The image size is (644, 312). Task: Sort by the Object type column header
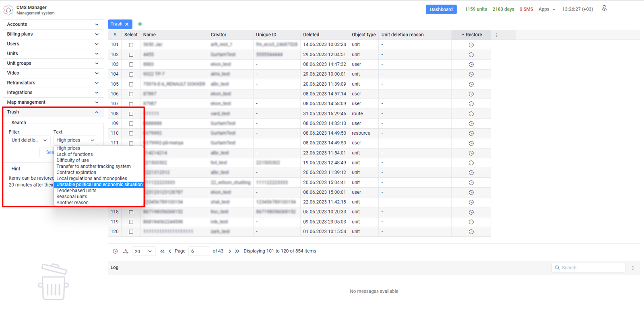(363, 35)
